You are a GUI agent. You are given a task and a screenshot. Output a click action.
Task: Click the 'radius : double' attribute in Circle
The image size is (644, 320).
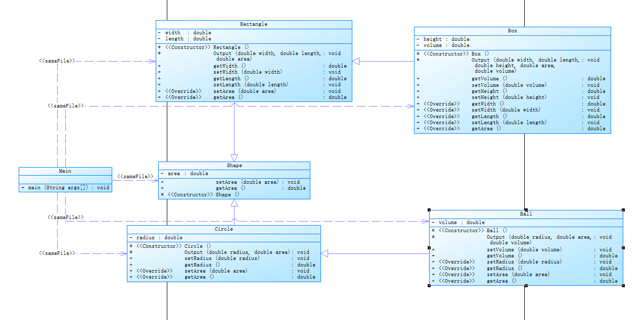pos(156,238)
